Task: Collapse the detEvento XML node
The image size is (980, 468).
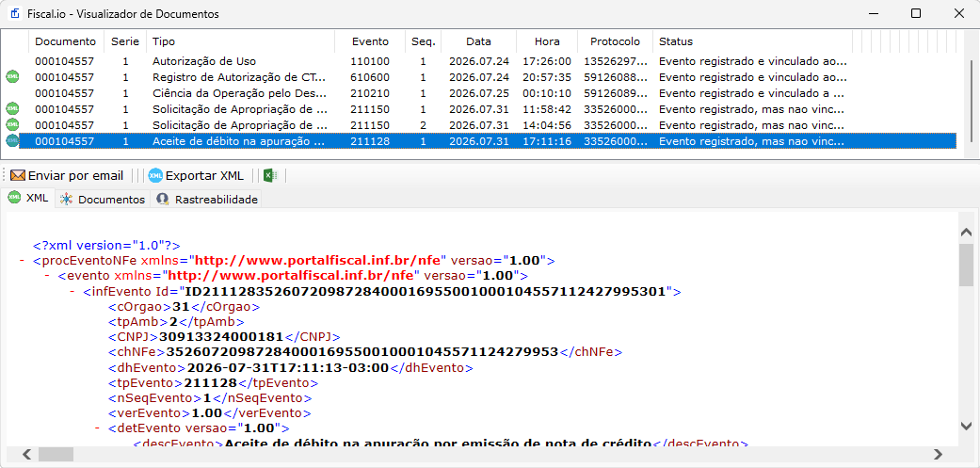Action: tap(98, 428)
